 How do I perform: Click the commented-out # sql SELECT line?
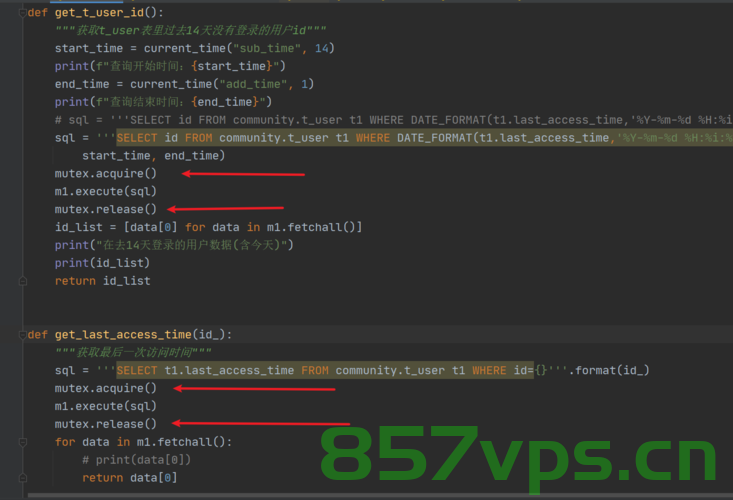[x=394, y=120]
